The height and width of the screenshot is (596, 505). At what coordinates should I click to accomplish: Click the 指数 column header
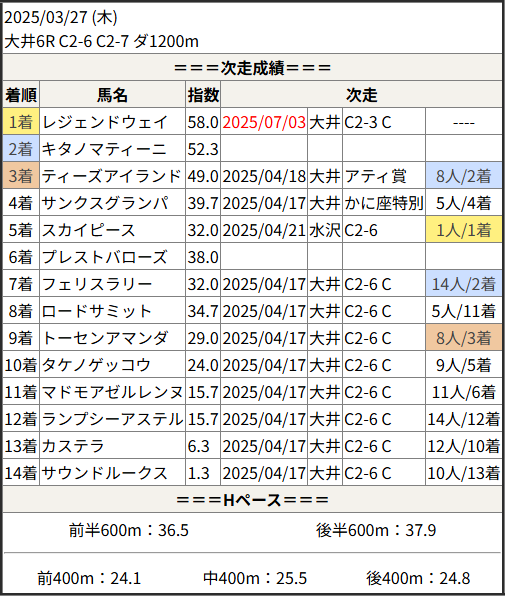tap(203, 95)
